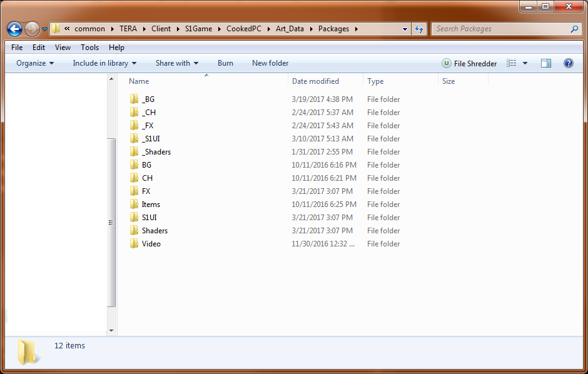Select the _Shaders folder icon
588x374 pixels.
[134, 152]
